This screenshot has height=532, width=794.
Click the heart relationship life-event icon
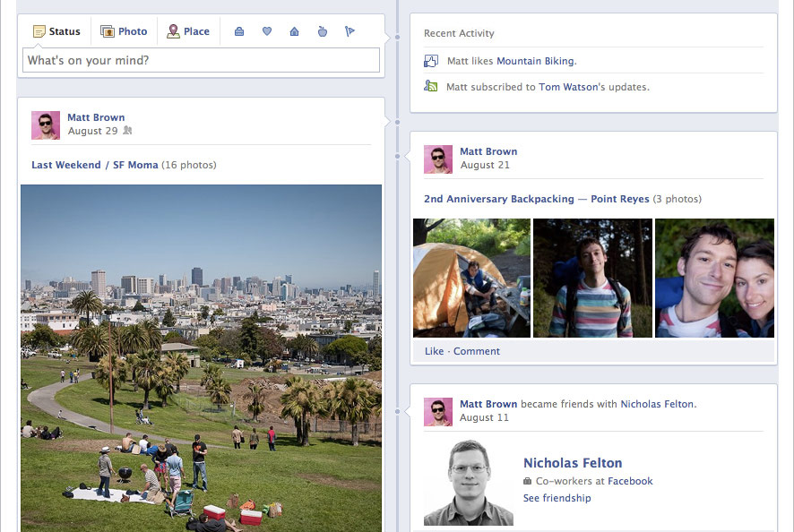click(x=266, y=31)
